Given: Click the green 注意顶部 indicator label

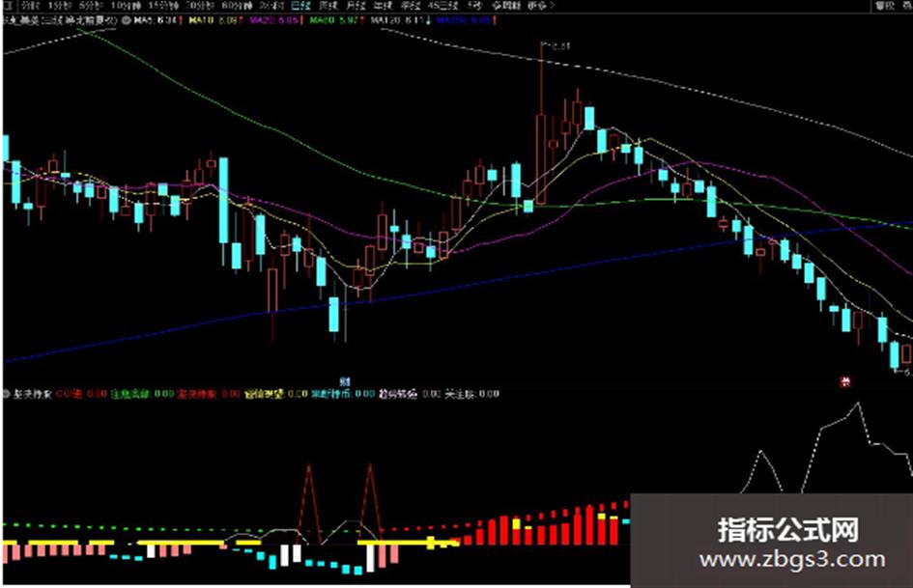Looking at the screenshot, I should point(143,394).
